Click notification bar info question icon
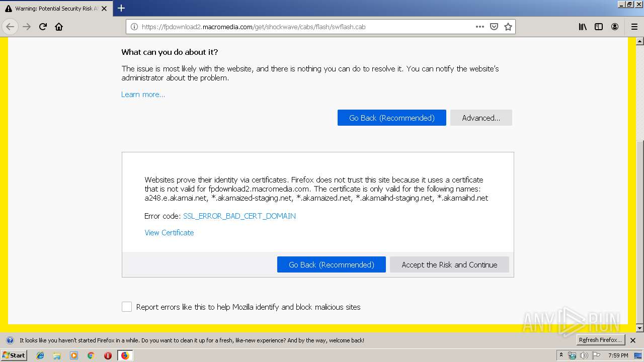The height and width of the screenshot is (362, 644). pos(10,340)
